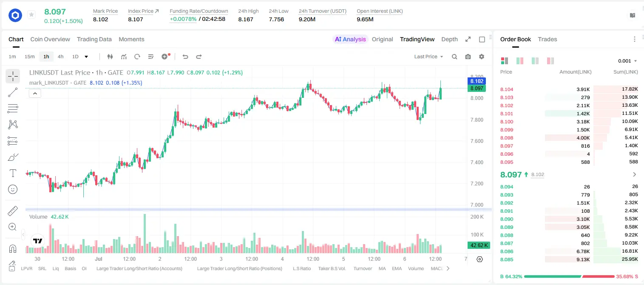Open the Coin Overview tab
The height and width of the screenshot is (285, 644).
50,39
